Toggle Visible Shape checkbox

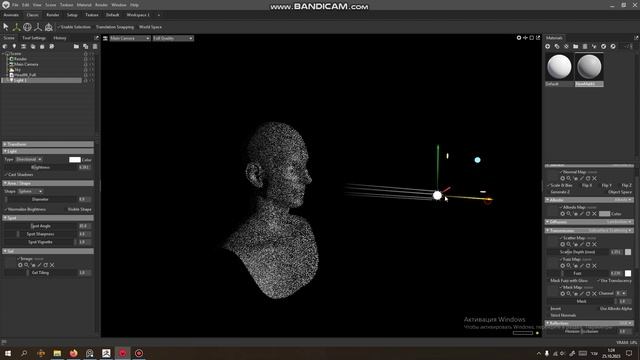point(80,209)
